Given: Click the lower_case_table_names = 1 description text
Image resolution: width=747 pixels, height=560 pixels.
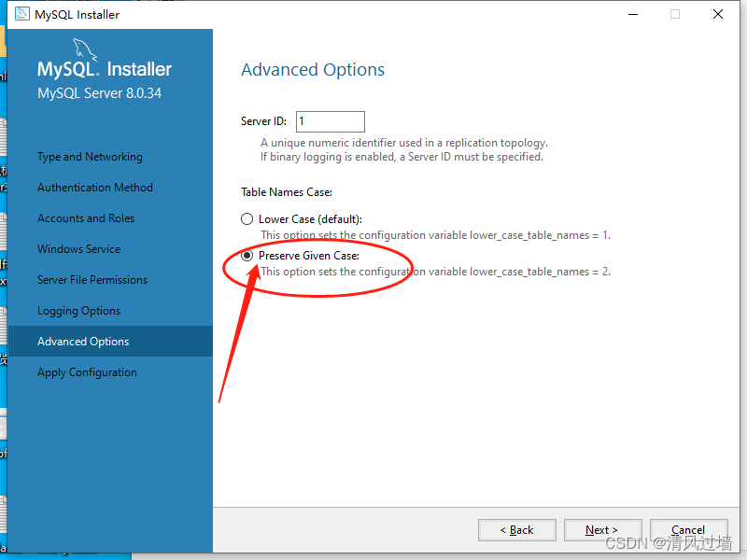Looking at the screenshot, I should pyautogui.click(x=435, y=235).
